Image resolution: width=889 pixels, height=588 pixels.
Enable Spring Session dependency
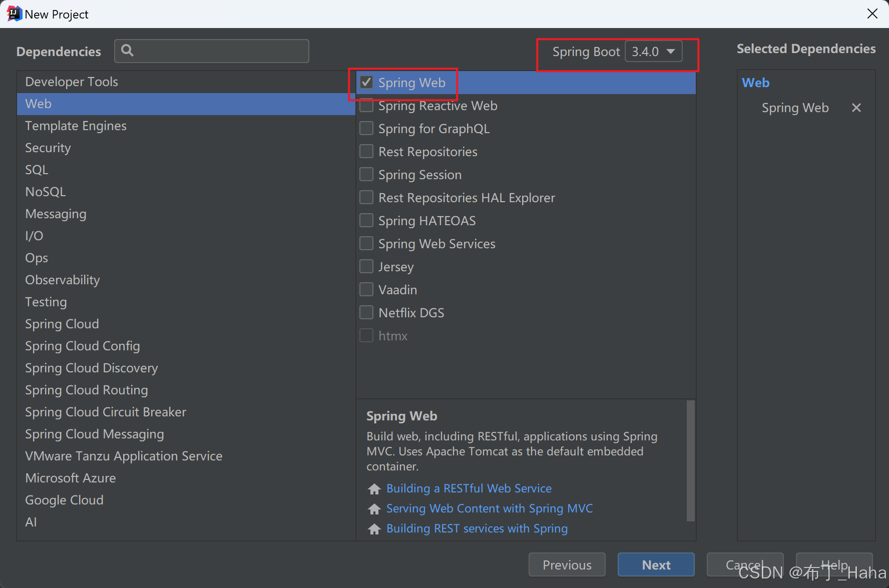366,175
